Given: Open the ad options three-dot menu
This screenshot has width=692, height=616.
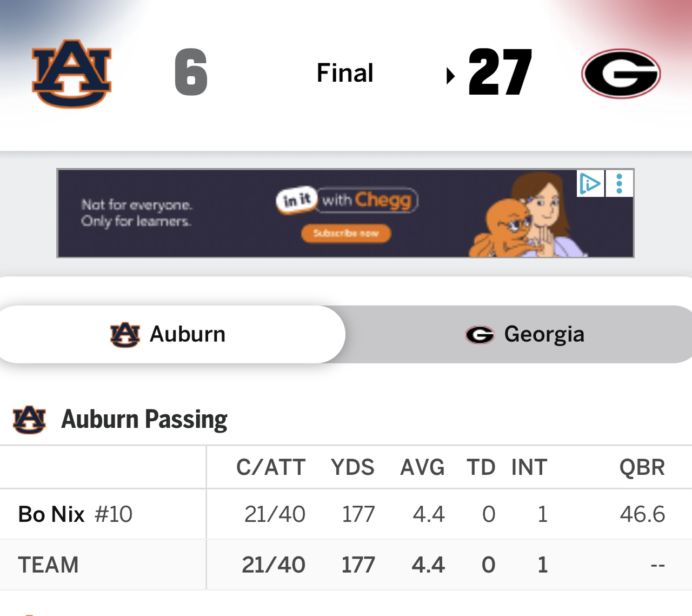Looking at the screenshot, I should [x=620, y=183].
